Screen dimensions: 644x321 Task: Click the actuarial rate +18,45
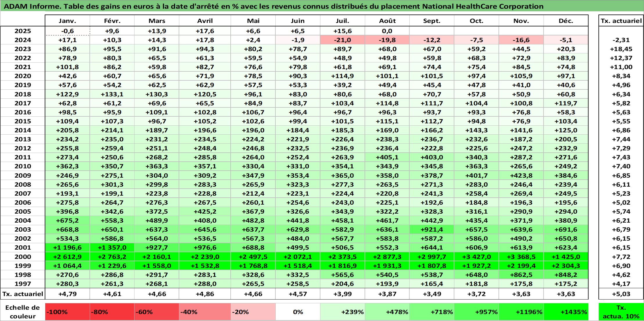click(621, 49)
